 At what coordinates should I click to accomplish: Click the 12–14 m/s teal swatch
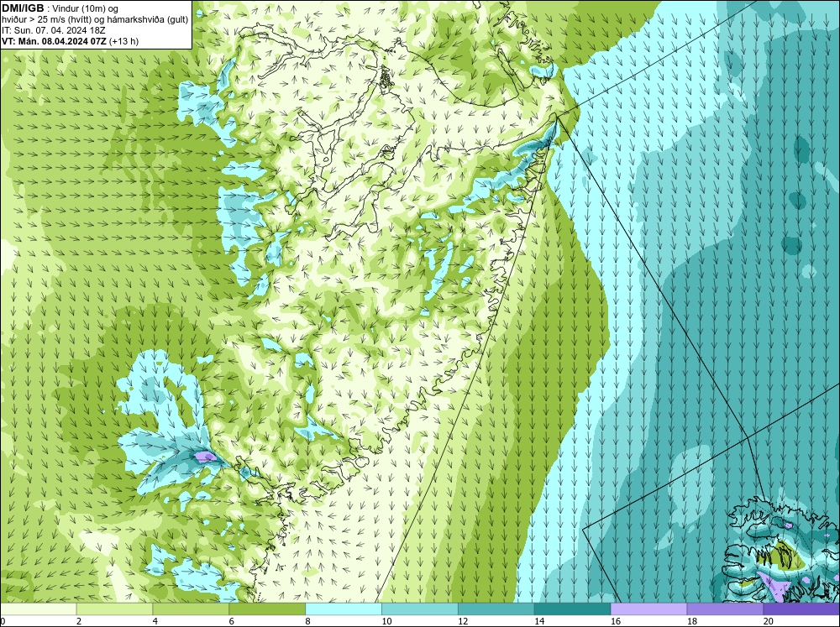[496, 609]
